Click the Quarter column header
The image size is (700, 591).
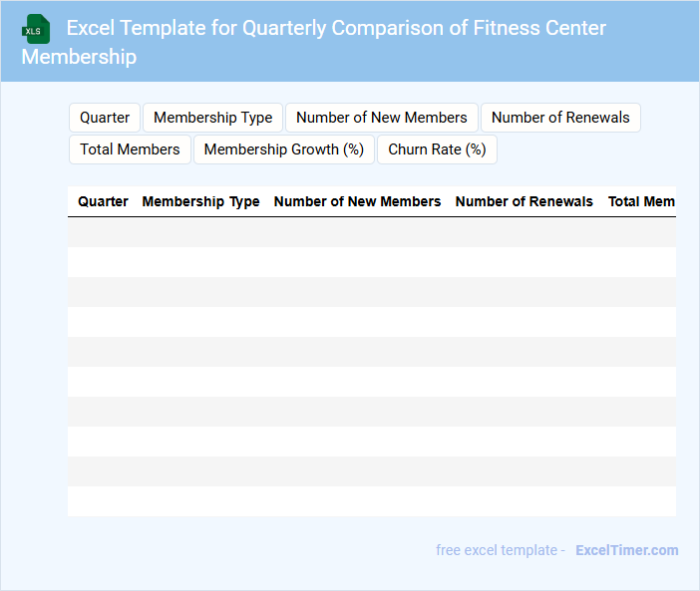click(x=103, y=201)
